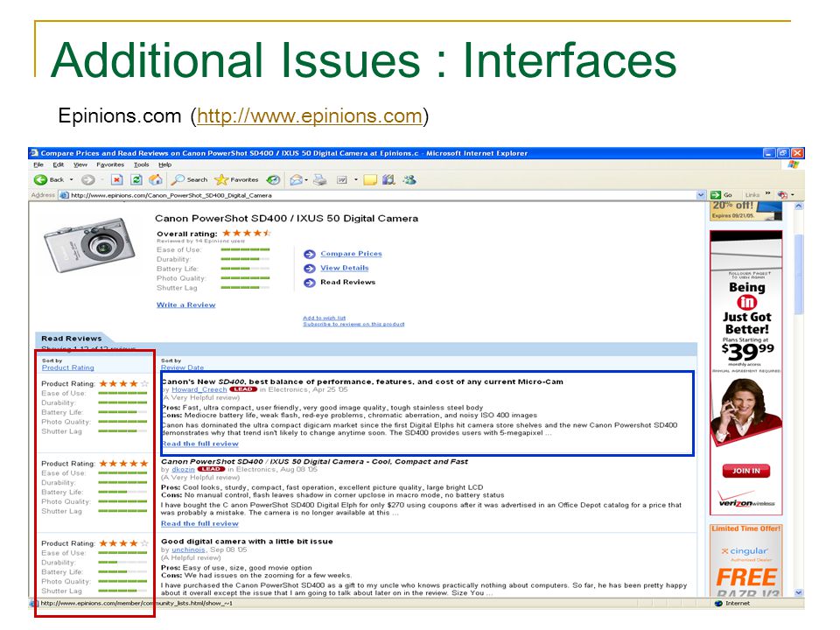840x630 pixels.
Task: Open the File menu
Action: (x=38, y=165)
